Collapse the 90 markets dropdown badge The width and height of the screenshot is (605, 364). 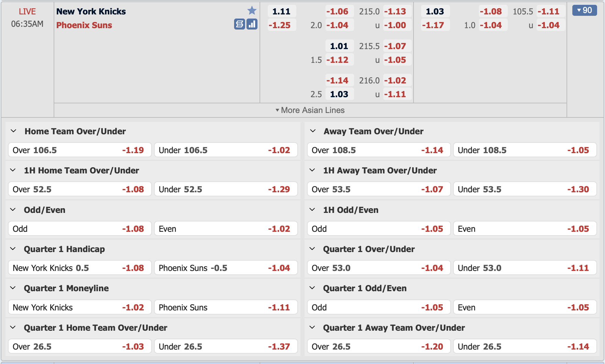coord(584,10)
